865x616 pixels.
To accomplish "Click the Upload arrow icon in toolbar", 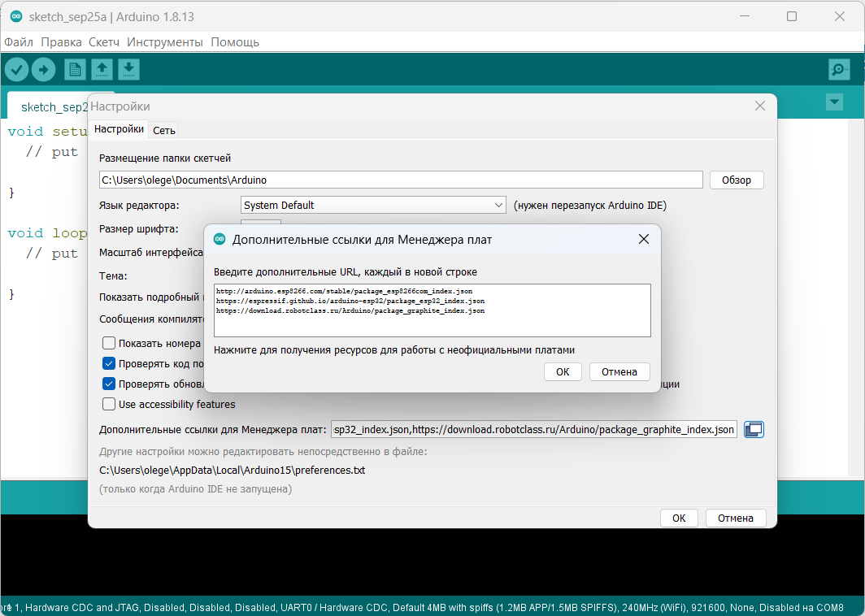I will pyautogui.click(x=44, y=70).
